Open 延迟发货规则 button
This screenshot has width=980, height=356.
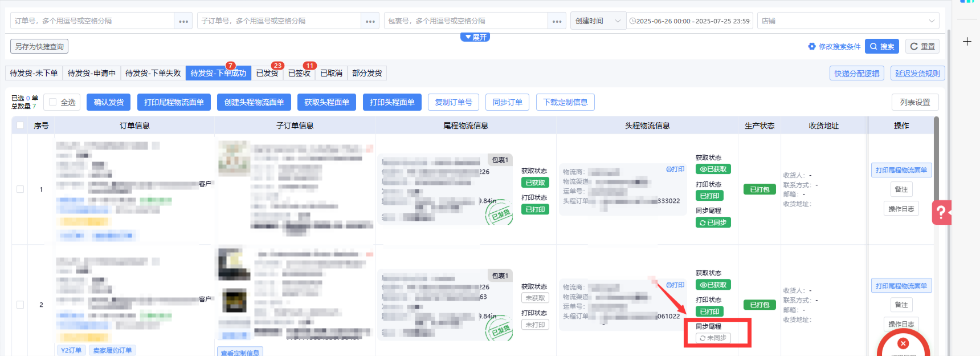(x=917, y=73)
